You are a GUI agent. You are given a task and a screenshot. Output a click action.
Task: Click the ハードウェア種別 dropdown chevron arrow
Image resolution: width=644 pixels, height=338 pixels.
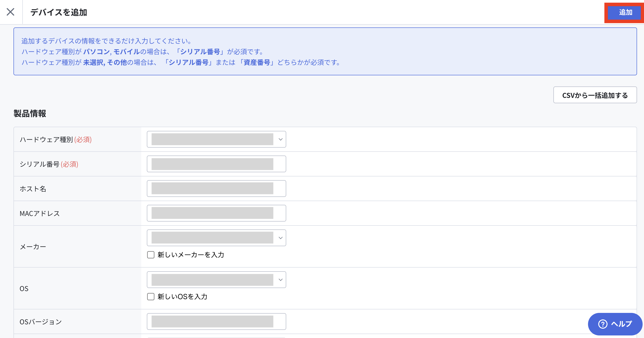pyautogui.click(x=280, y=139)
